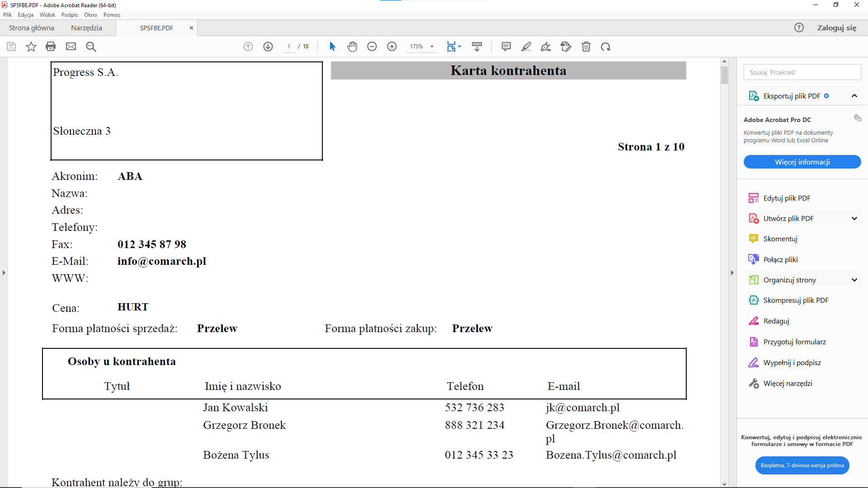This screenshot has width=868, height=488.
Task: Go to previous page arrow
Action: 248,47
